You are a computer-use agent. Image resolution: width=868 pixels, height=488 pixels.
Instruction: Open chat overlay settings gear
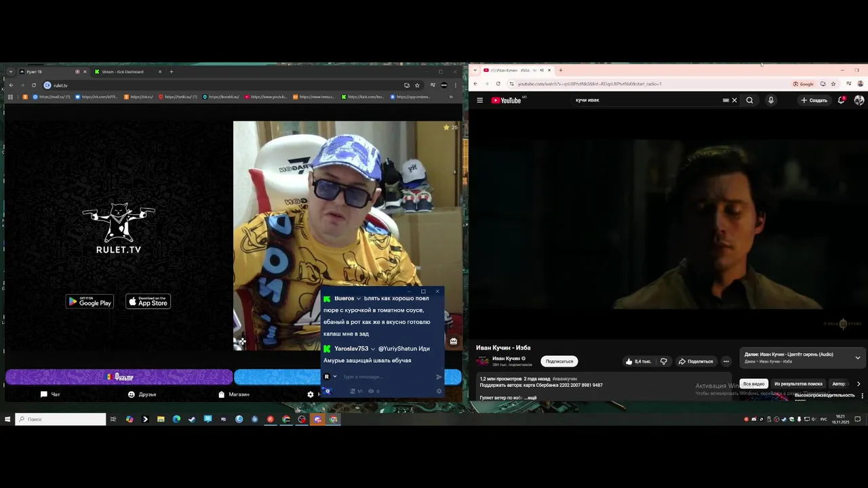(x=439, y=391)
